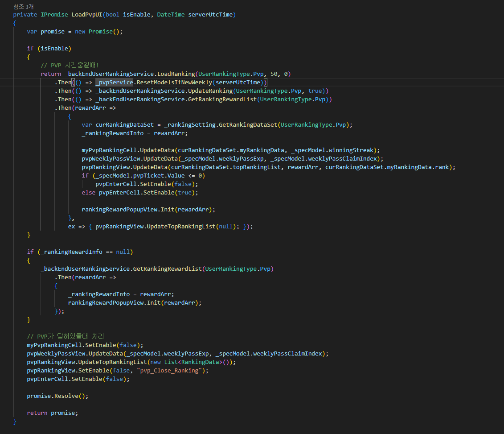Click the '참조 3개' references CodeLens link
This screenshot has width=504, height=434.
tap(23, 6)
